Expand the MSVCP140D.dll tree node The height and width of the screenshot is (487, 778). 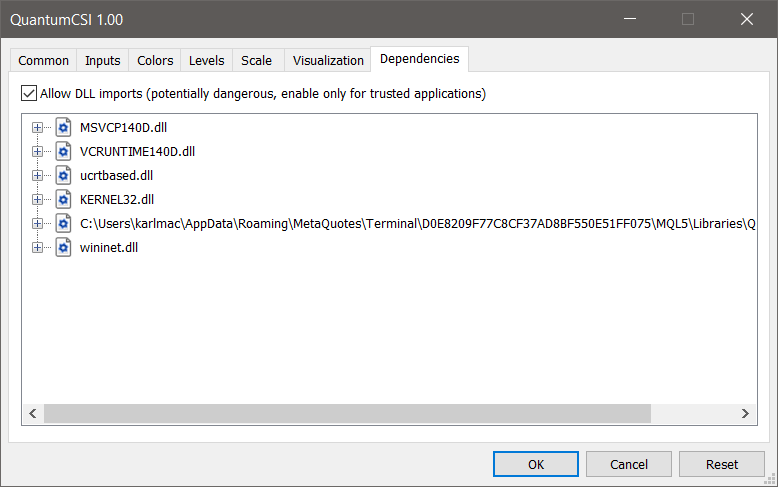(37, 128)
